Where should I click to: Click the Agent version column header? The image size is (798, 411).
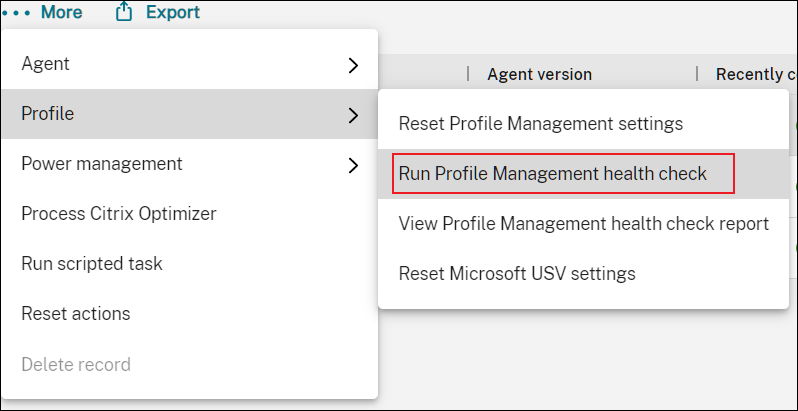(539, 74)
